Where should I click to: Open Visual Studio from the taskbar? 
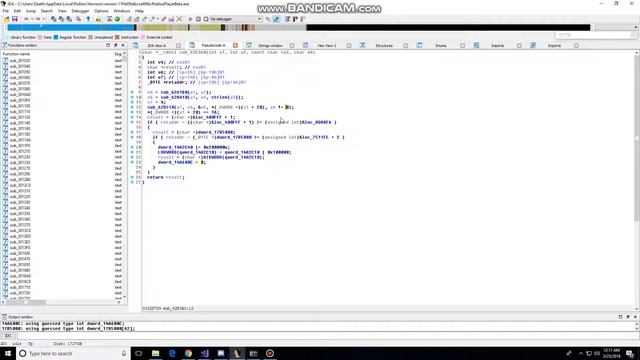pos(204,353)
